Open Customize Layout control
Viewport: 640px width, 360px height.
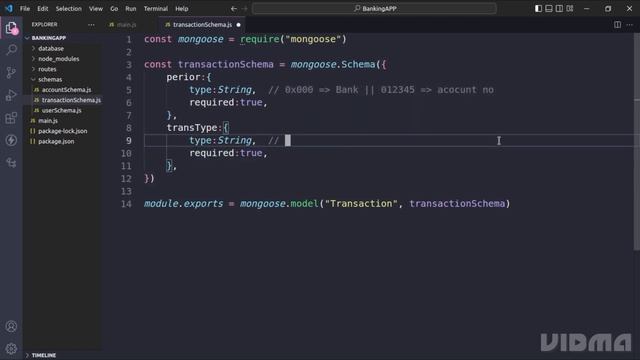pos(570,9)
